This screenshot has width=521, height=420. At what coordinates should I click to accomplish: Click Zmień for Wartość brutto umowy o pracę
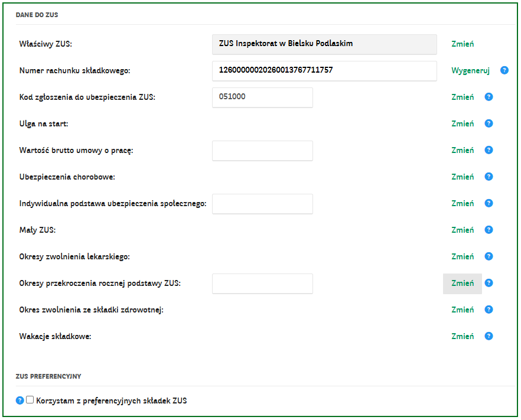pos(463,150)
